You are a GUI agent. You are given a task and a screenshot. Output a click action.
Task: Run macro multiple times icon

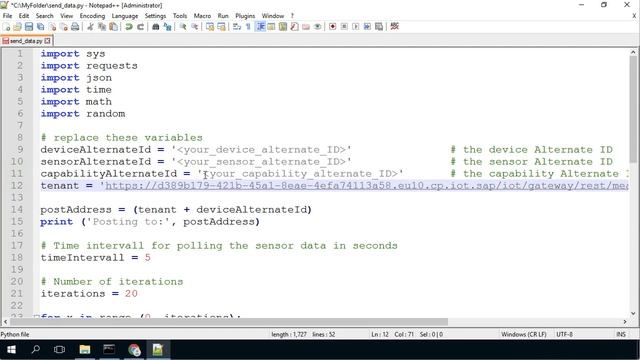pyautogui.click(x=367, y=27)
